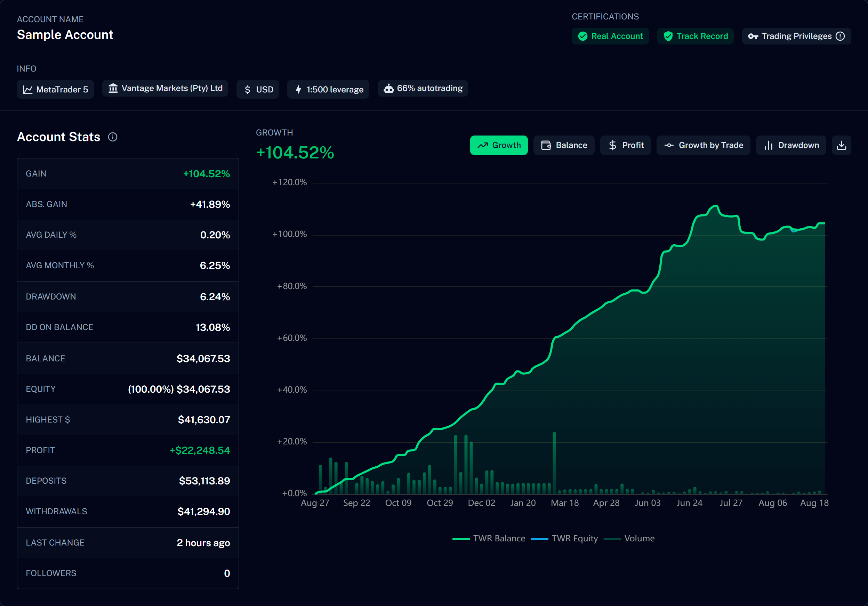This screenshot has width=868, height=606.
Task: Toggle TWR Equity series in legend
Action: click(x=564, y=538)
